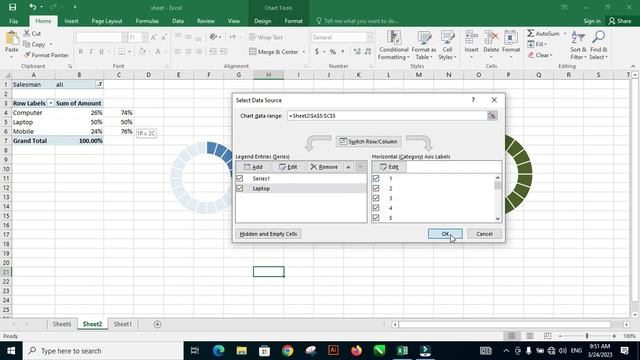The height and width of the screenshot is (360, 640).
Task: Click AutoSum sigma icon
Action: click(530, 33)
